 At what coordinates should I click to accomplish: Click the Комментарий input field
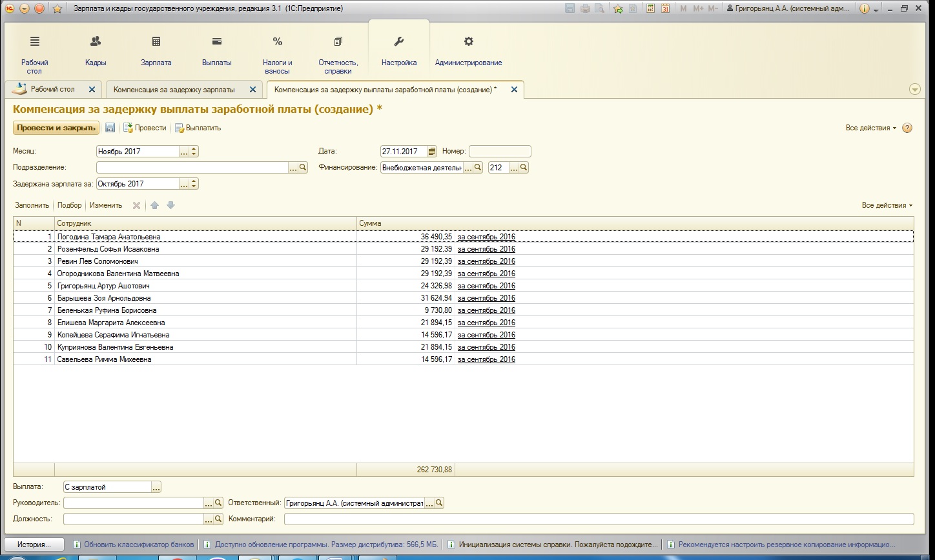(x=599, y=519)
